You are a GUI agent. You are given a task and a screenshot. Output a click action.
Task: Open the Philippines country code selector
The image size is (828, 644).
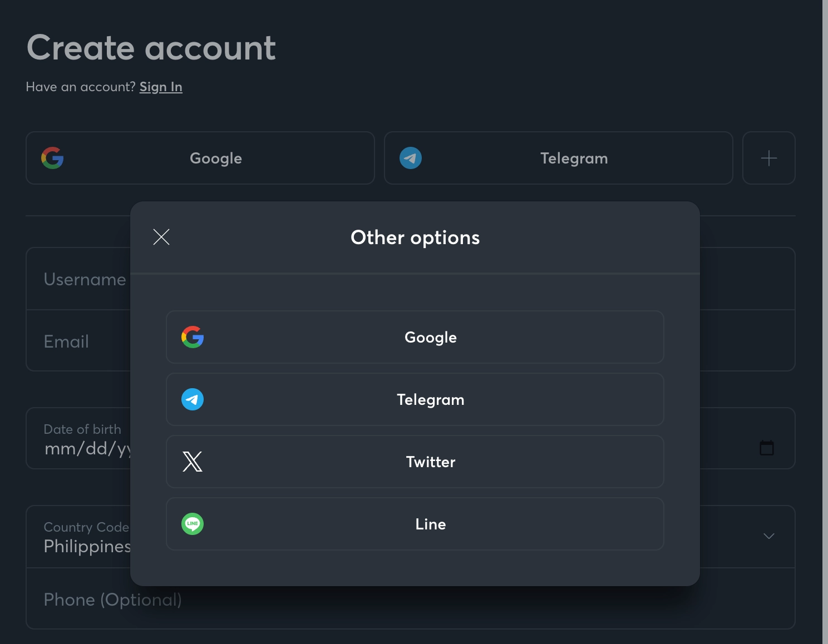click(x=411, y=537)
